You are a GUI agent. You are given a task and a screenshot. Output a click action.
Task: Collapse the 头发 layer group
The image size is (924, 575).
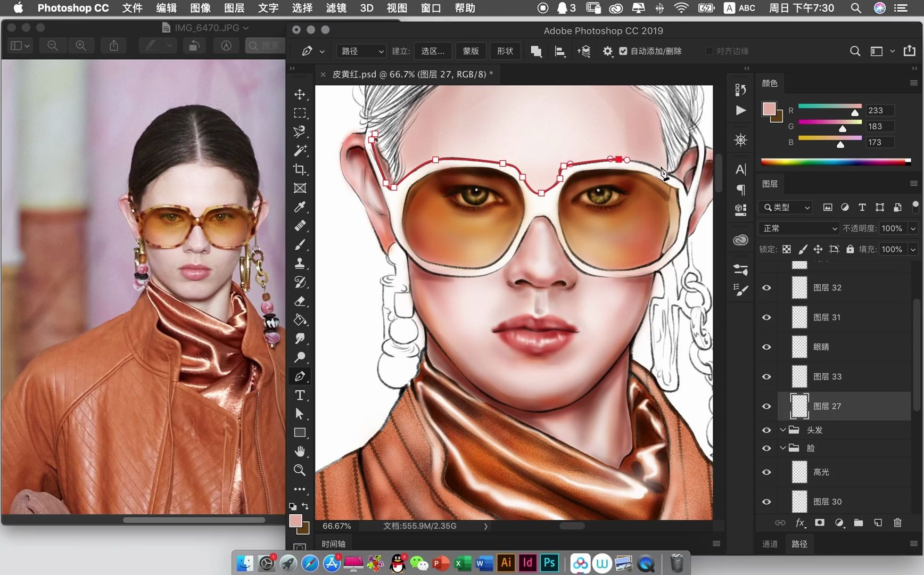click(783, 430)
